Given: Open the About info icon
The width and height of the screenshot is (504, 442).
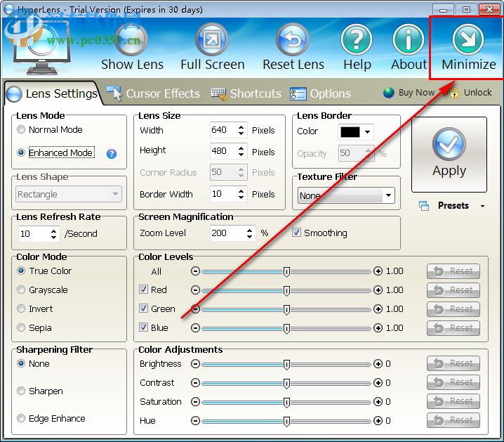Looking at the screenshot, I should [409, 39].
